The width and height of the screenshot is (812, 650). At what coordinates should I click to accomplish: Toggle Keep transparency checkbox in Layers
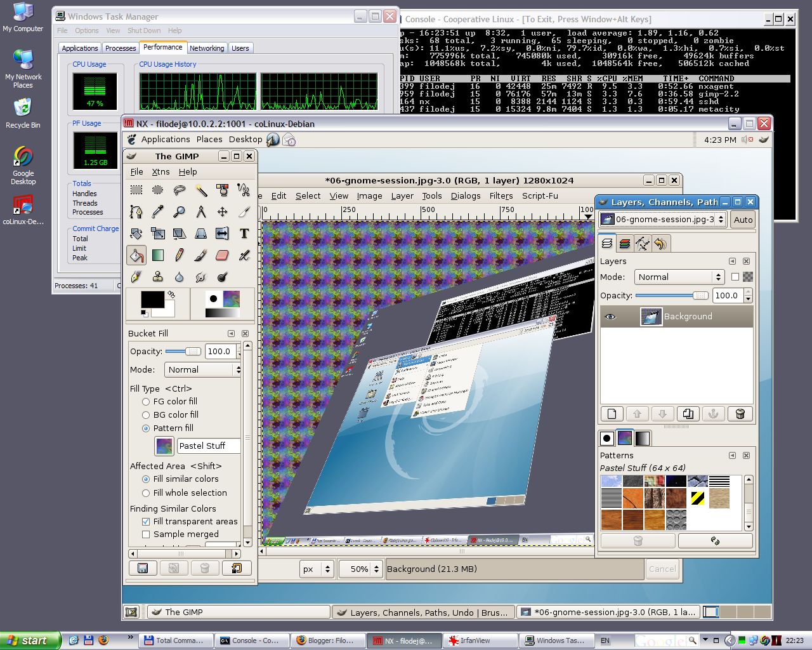click(x=735, y=277)
